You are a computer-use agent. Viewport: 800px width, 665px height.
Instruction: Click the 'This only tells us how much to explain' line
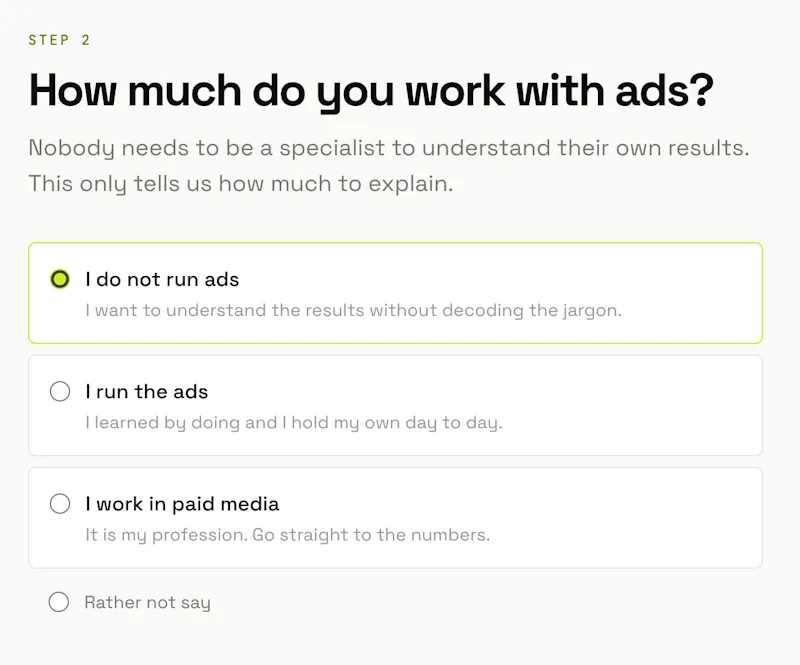click(x=241, y=184)
